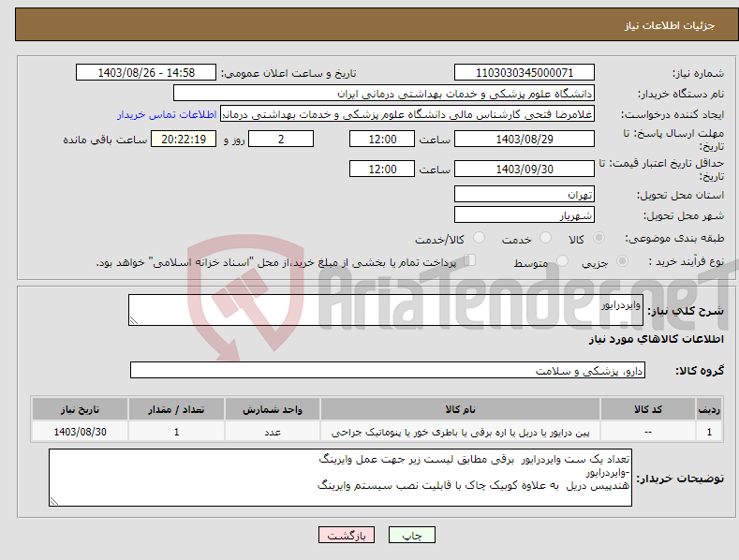Click the نام کالا column header
The width and height of the screenshot is (739, 560).
pyautogui.click(x=460, y=409)
